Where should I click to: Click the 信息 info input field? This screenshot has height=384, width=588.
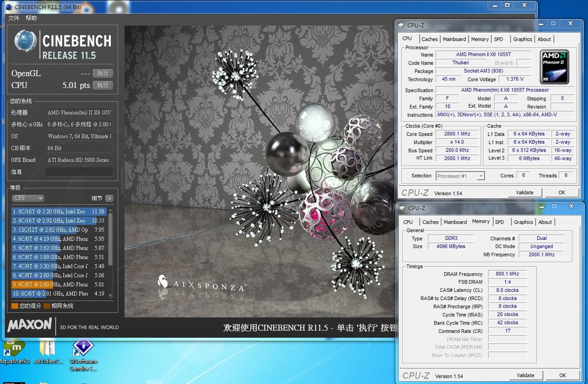(79, 172)
